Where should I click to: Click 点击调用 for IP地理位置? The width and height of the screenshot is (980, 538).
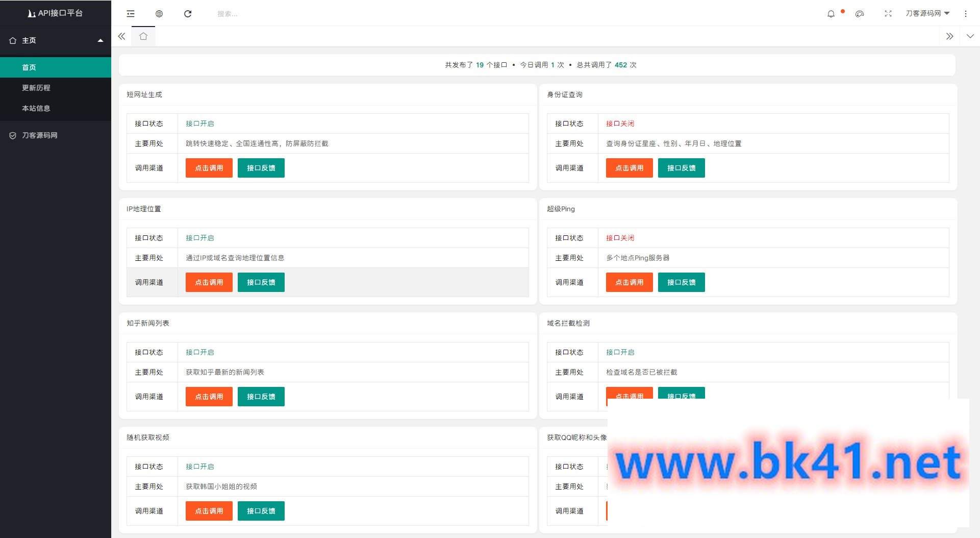(x=209, y=282)
